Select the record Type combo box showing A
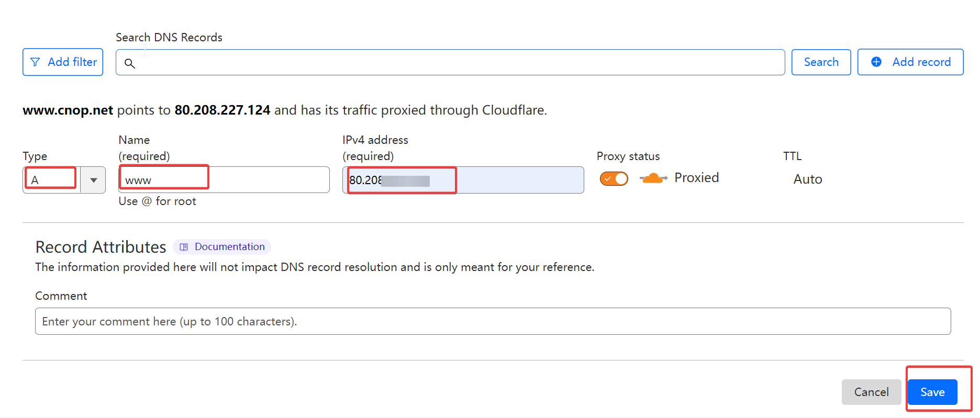Viewport: 980px width, 418px height. click(x=64, y=180)
